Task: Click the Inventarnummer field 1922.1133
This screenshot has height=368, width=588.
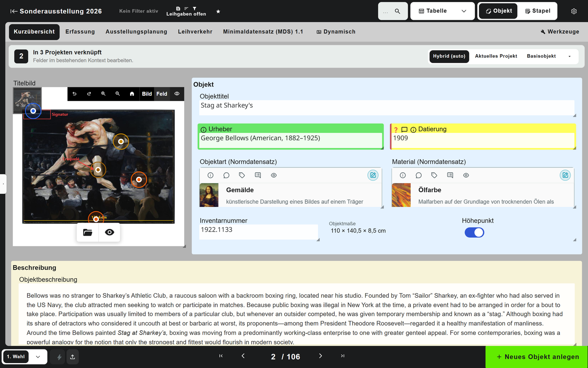Action: pos(259,232)
